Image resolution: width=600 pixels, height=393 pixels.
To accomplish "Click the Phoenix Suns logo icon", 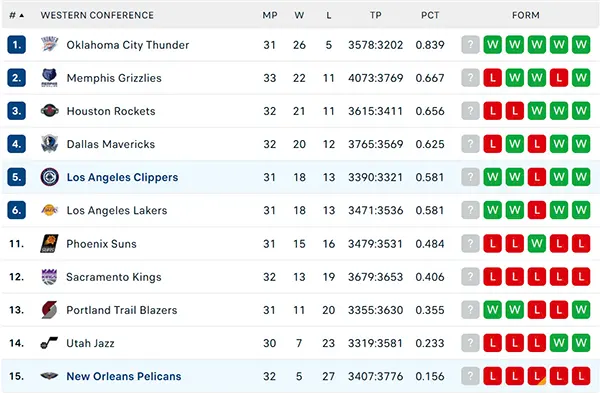I will pos(49,244).
